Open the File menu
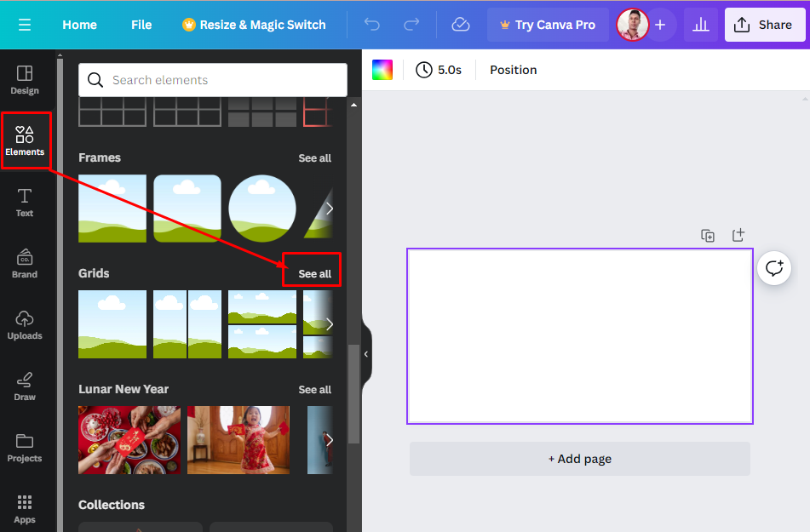Screen dimensions: 810x532 pyautogui.click(x=141, y=25)
